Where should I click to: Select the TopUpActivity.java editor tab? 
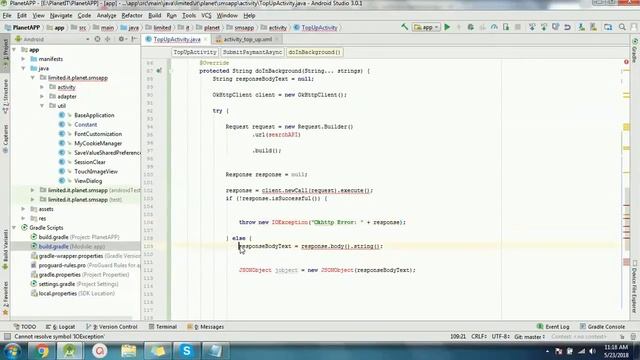[x=177, y=40]
